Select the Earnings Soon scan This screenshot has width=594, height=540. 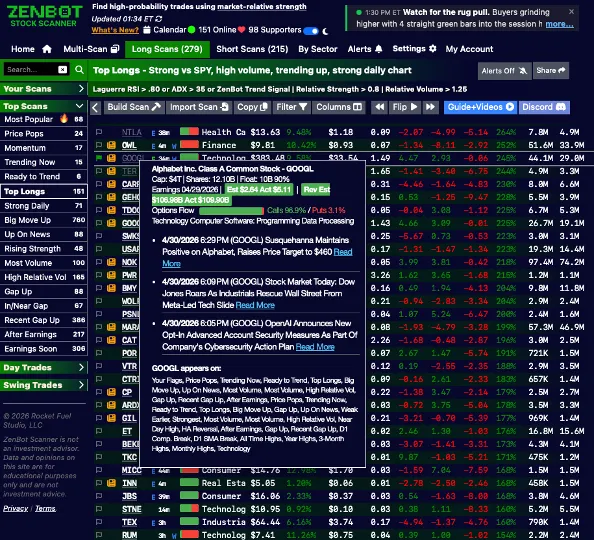(44, 349)
